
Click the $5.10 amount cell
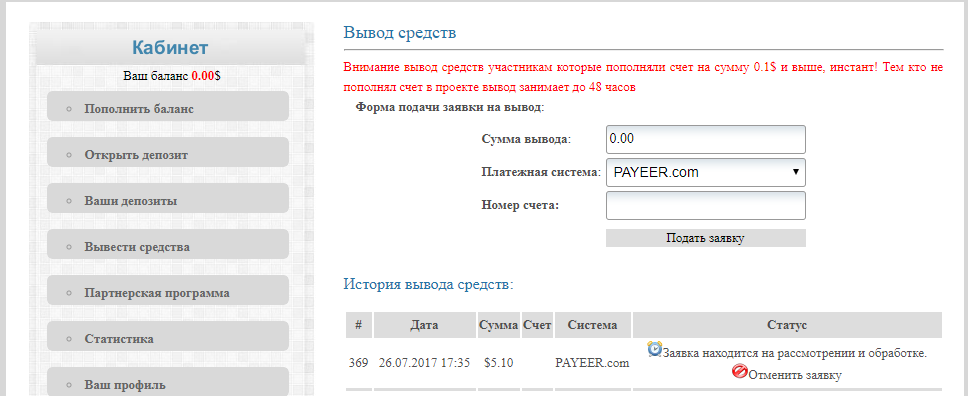(x=498, y=363)
